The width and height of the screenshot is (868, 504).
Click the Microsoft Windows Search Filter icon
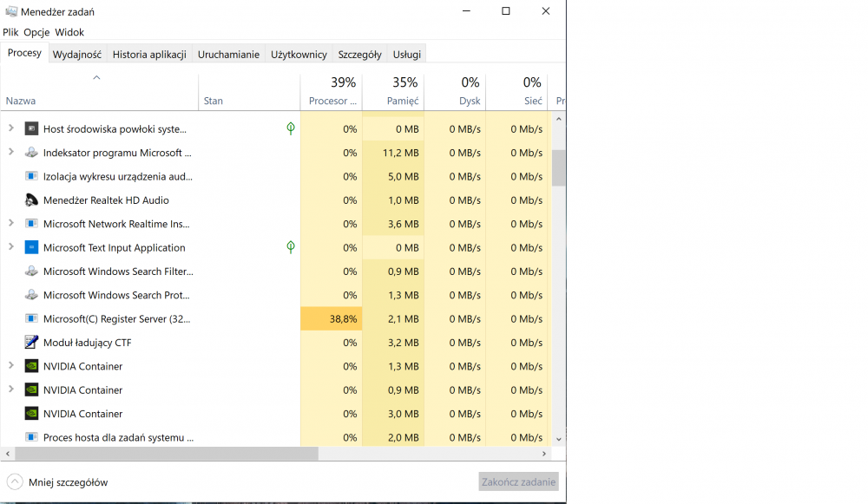point(31,272)
